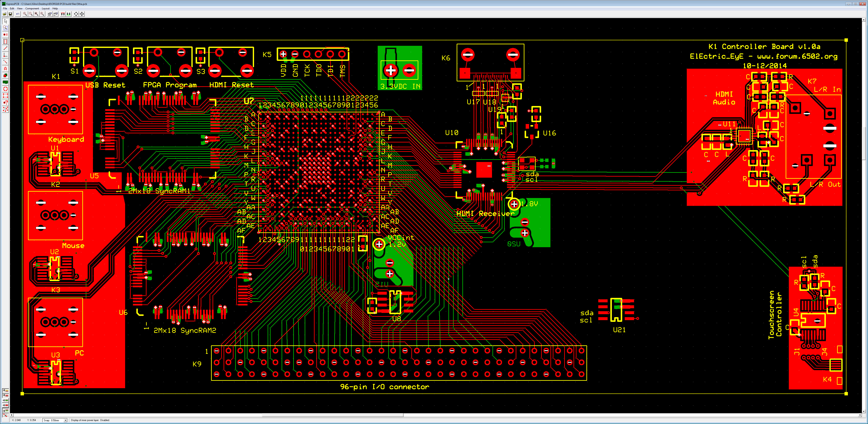Pick the filled plane tool
Viewport: 868px width, 424px height.
5,82
